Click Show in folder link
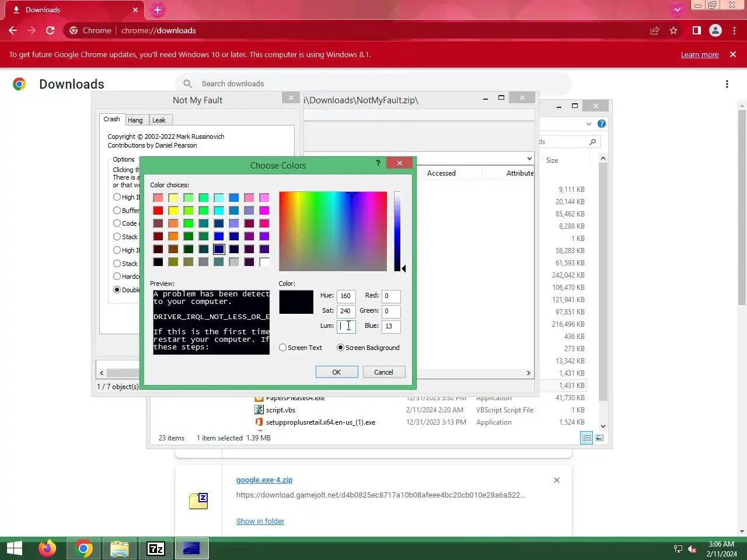 pyautogui.click(x=260, y=521)
